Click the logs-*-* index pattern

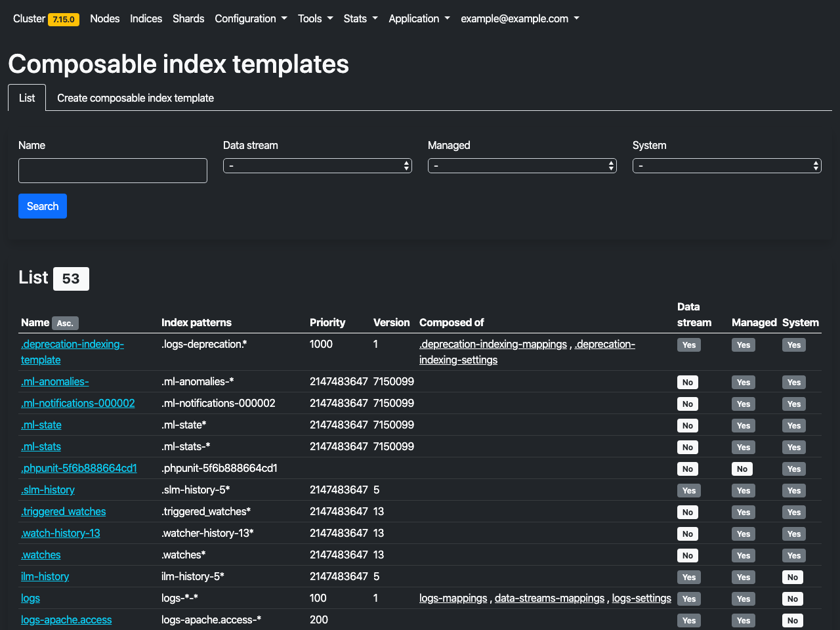coord(180,598)
